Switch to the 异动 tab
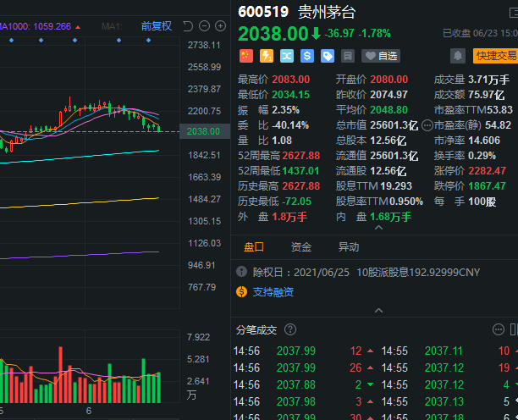 tap(349, 247)
